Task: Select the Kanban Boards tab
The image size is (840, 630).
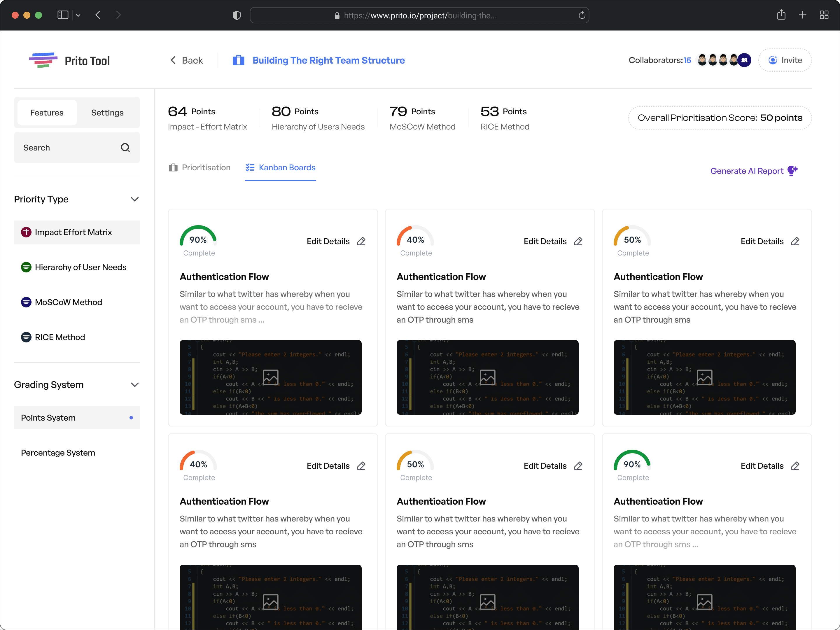Action: click(x=281, y=167)
